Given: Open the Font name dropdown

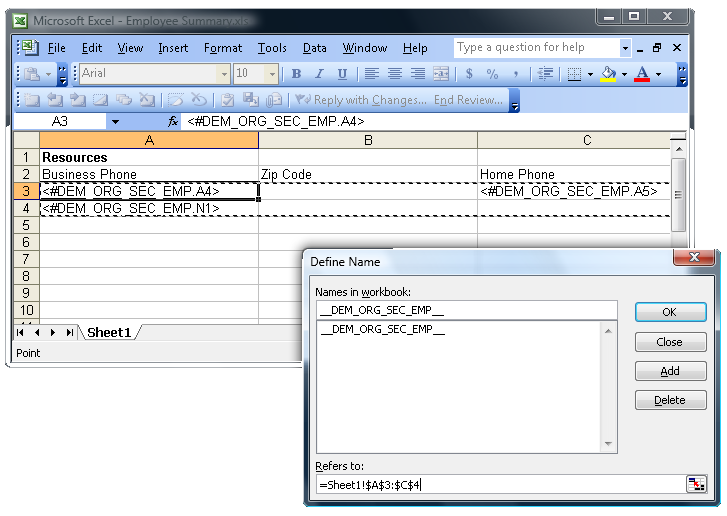Looking at the screenshot, I should click(x=224, y=74).
